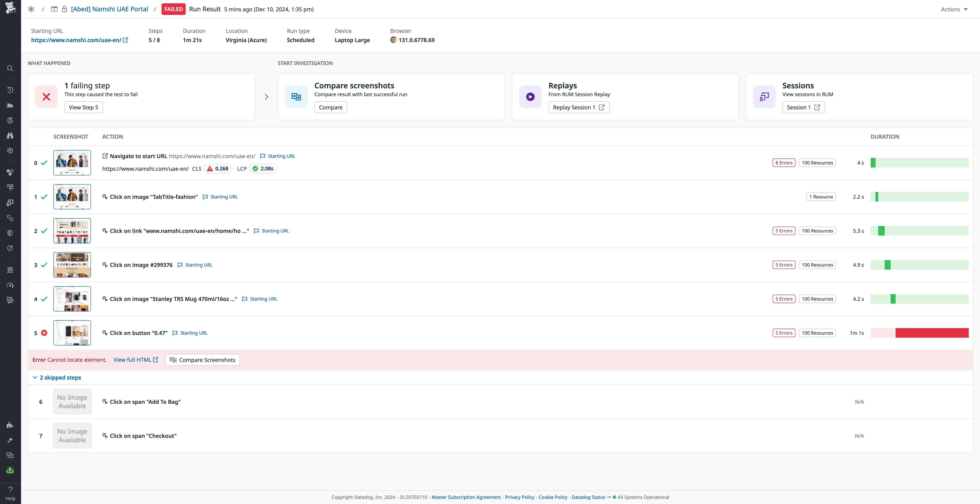Click the red X failing step icon

pos(46,97)
